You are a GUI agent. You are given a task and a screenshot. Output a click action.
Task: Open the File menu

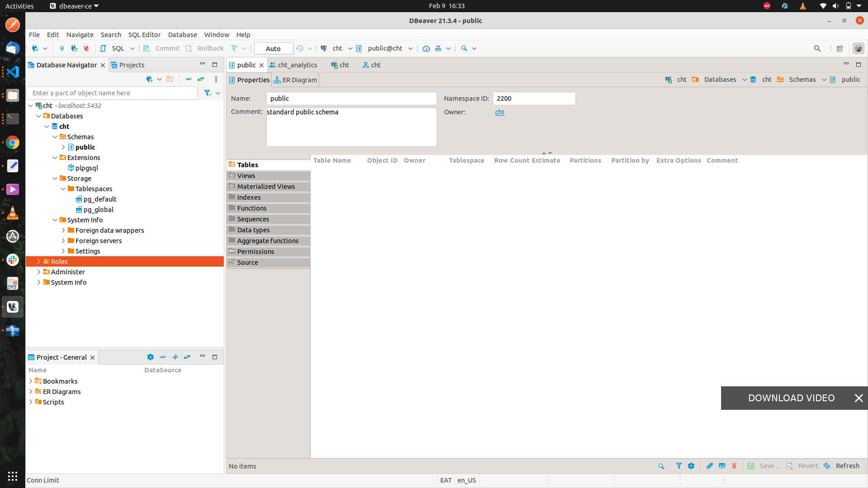pyautogui.click(x=34, y=35)
